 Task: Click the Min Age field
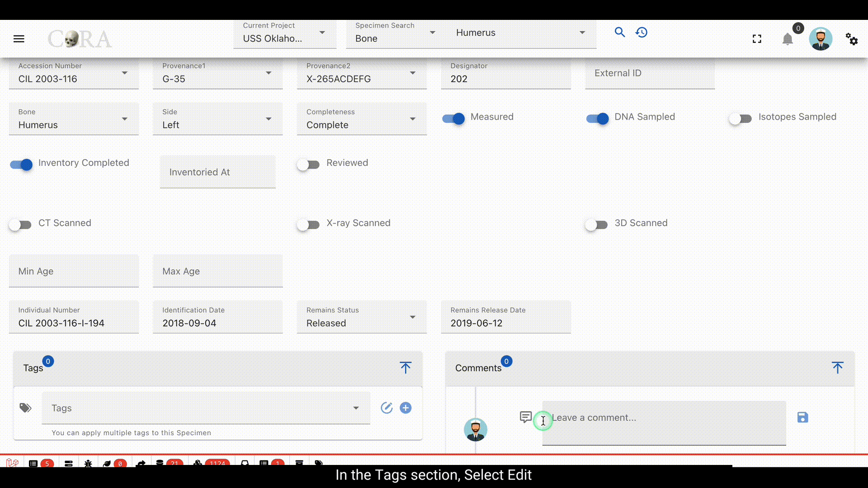74,271
